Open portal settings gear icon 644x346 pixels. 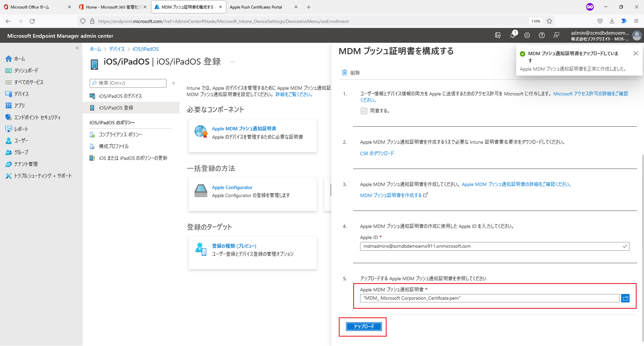(x=527, y=36)
